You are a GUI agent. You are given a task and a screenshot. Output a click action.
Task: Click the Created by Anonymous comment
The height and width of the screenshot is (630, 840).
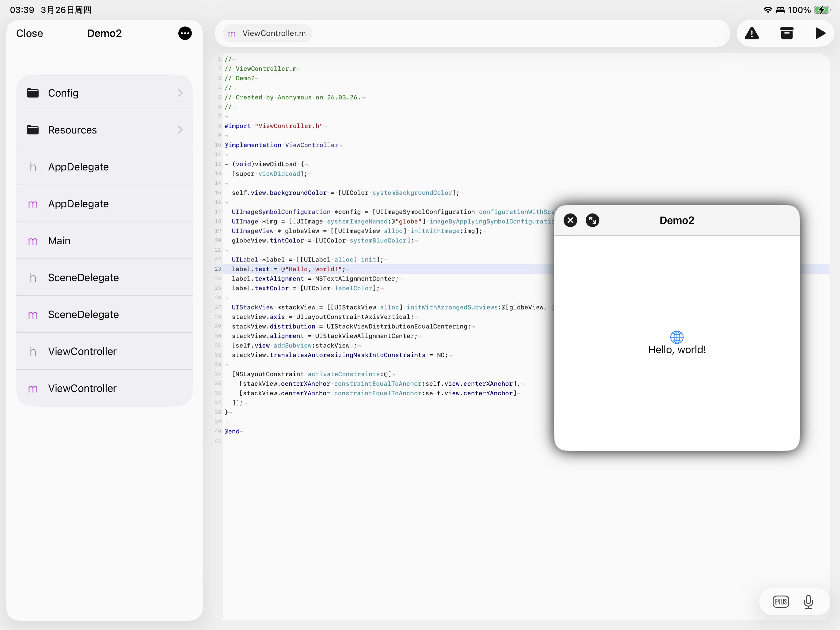point(293,97)
